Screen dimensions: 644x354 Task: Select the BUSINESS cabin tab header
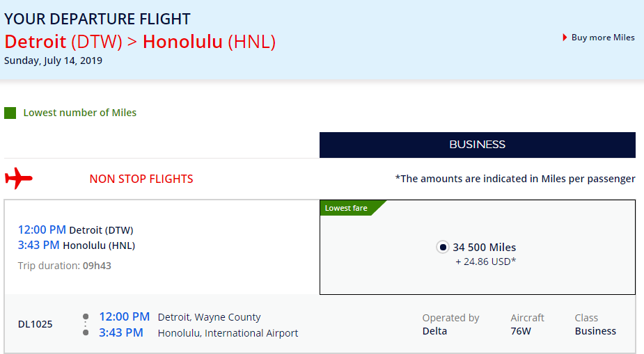pos(477,145)
